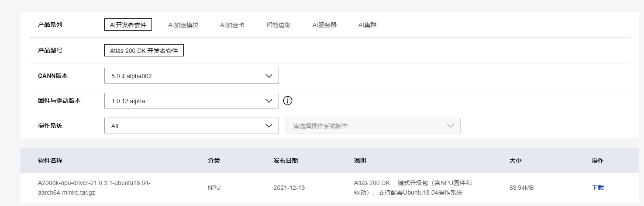Select the AI服务器 product series
Image resolution: width=644 pixels, height=206 pixels.
click(324, 25)
